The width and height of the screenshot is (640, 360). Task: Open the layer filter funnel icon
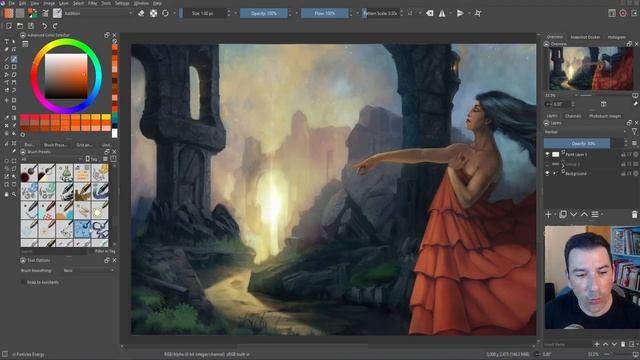click(634, 131)
